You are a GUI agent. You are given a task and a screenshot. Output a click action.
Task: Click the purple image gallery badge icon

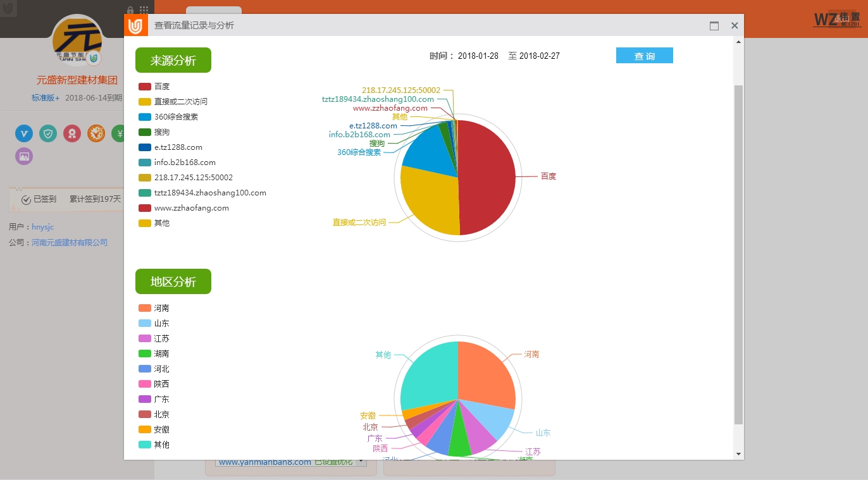coord(24,156)
